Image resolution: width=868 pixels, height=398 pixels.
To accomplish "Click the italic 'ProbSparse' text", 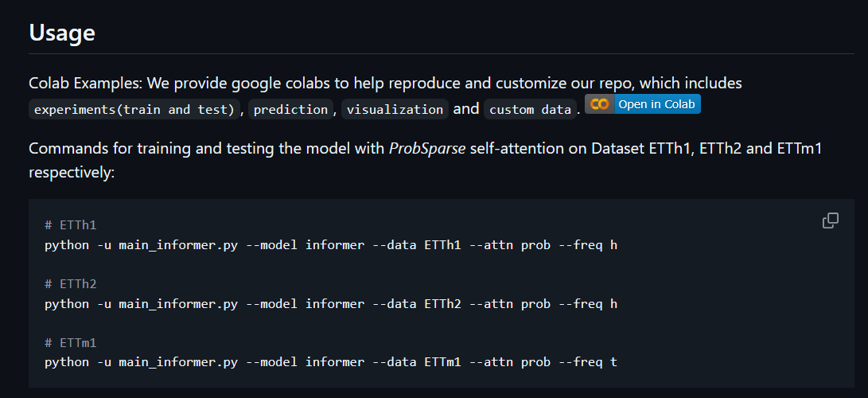I will click(x=427, y=150).
